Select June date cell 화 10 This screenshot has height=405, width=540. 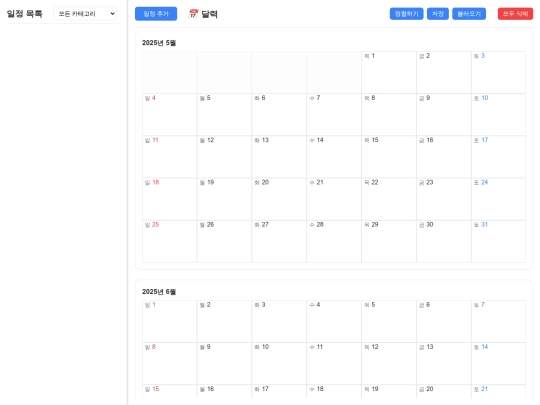[x=279, y=364]
